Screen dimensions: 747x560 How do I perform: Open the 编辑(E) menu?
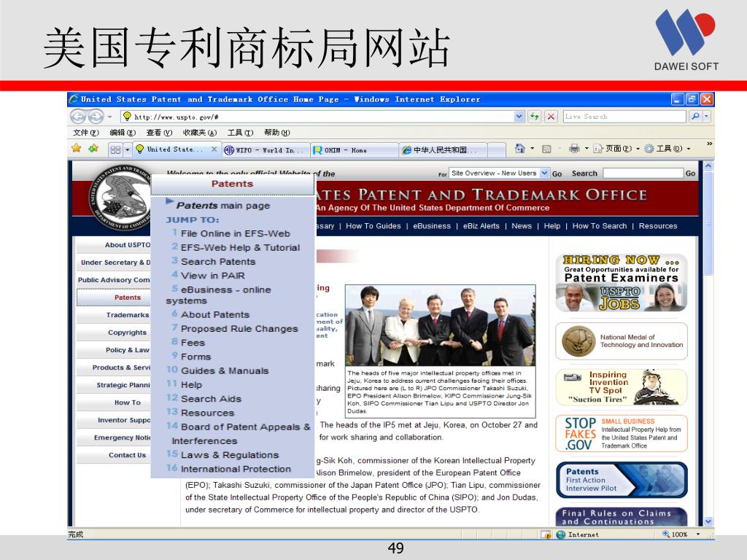tap(123, 133)
